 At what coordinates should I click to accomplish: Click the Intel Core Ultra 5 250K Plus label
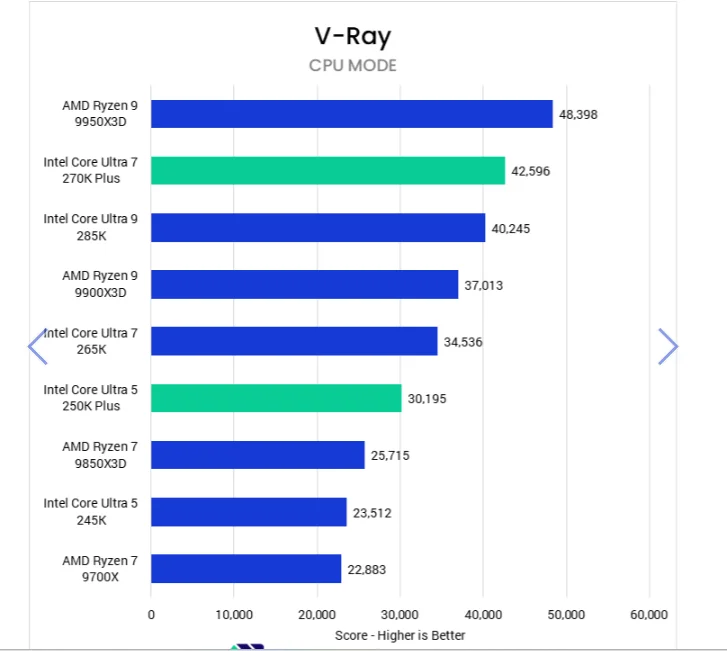point(91,398)
